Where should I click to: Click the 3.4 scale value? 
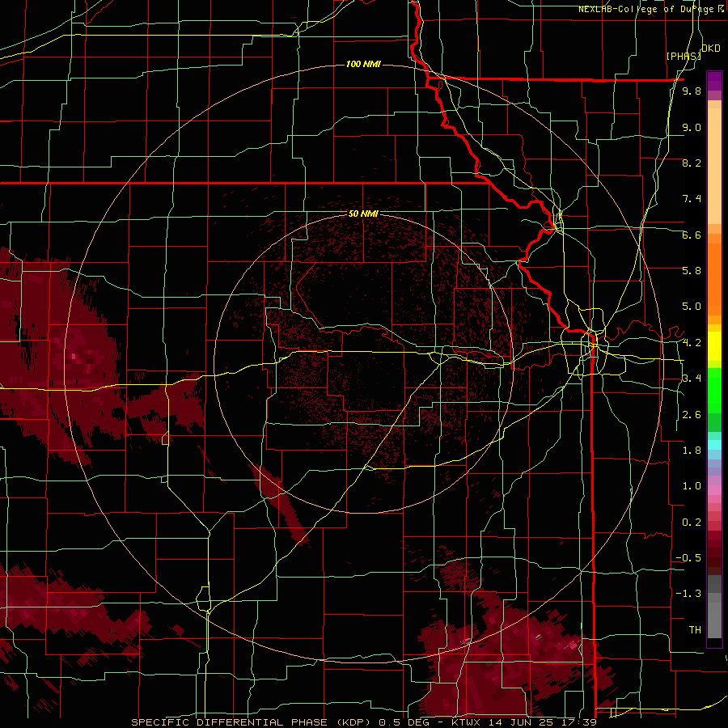(x=692, y=379)
